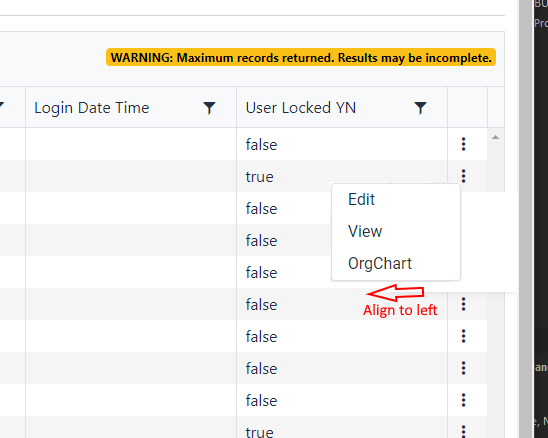548x438 pixels.
Task: Sort by the User Locked YN column header
Action: coord(301,108)
